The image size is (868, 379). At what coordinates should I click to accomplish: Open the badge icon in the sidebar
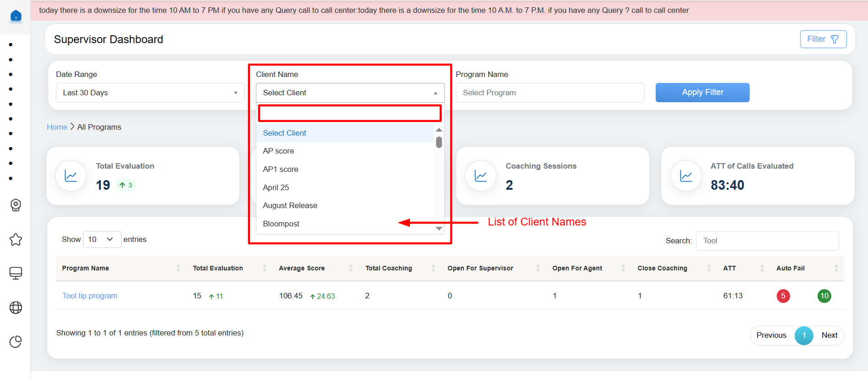click(x=16, y=205)
